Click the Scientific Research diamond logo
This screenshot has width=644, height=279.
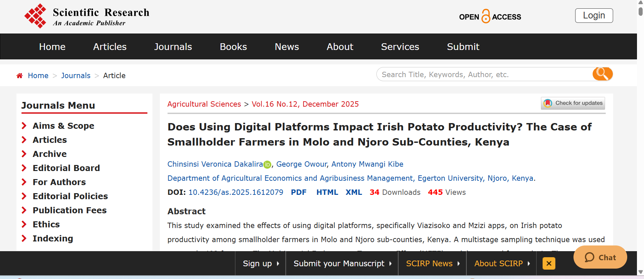[x=35, y=16]
